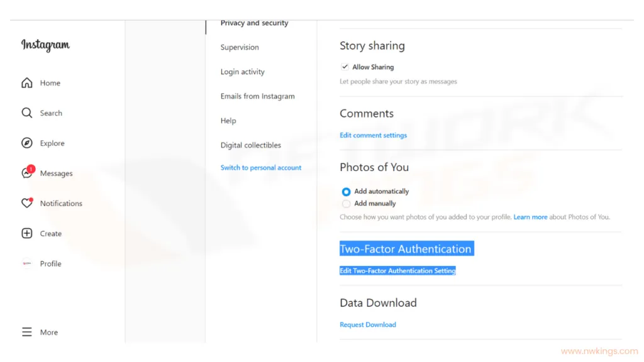644x362 pixels.
Task: Click 'Let people share your story' text
Action: 398,81
